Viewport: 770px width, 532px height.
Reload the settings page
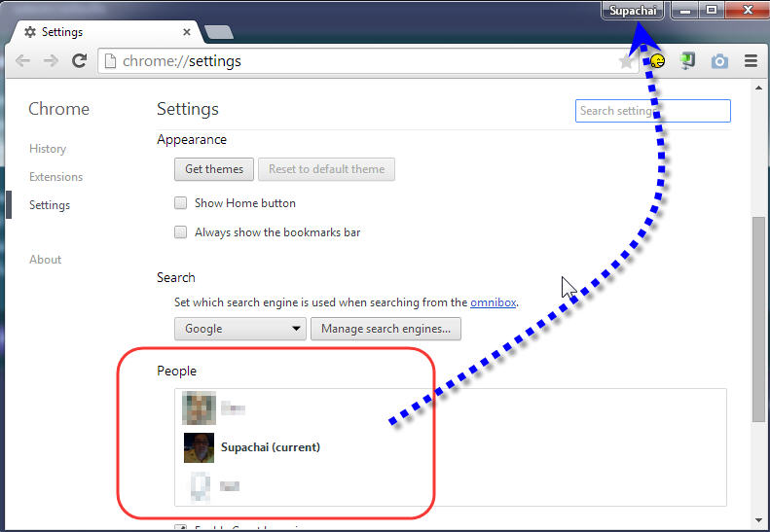pos(80,61)
